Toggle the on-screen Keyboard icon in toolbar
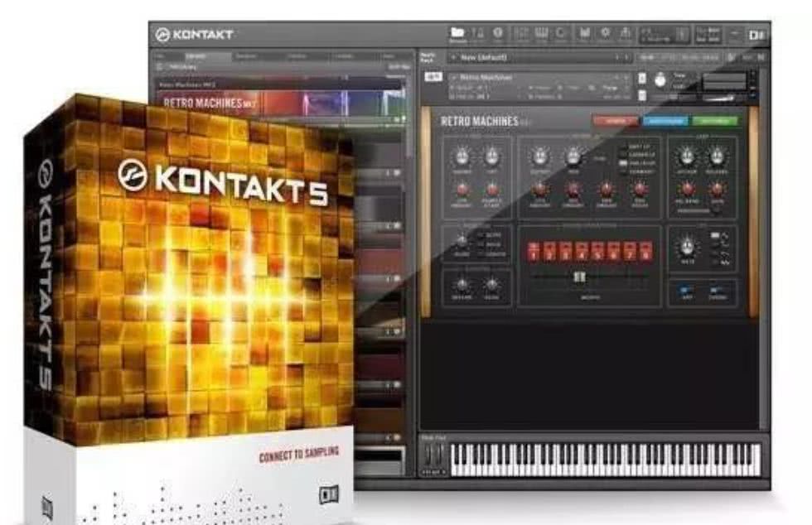The height and width of the screenshot is (525, 812). tap(542, 34)
